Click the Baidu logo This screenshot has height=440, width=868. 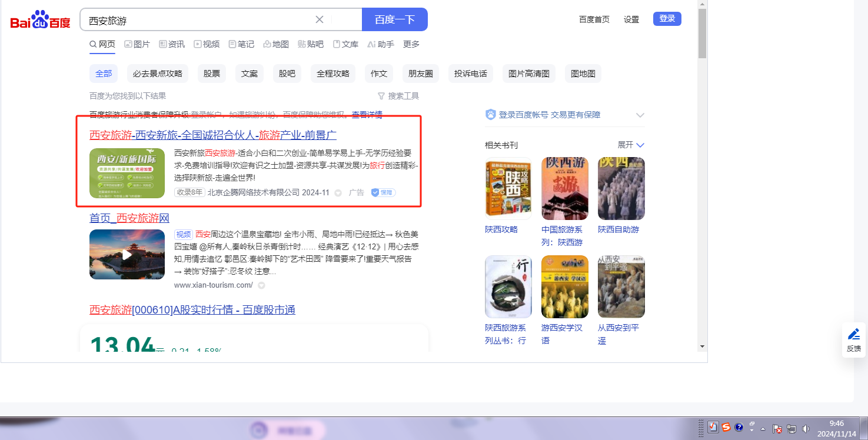tap(40, 20)
